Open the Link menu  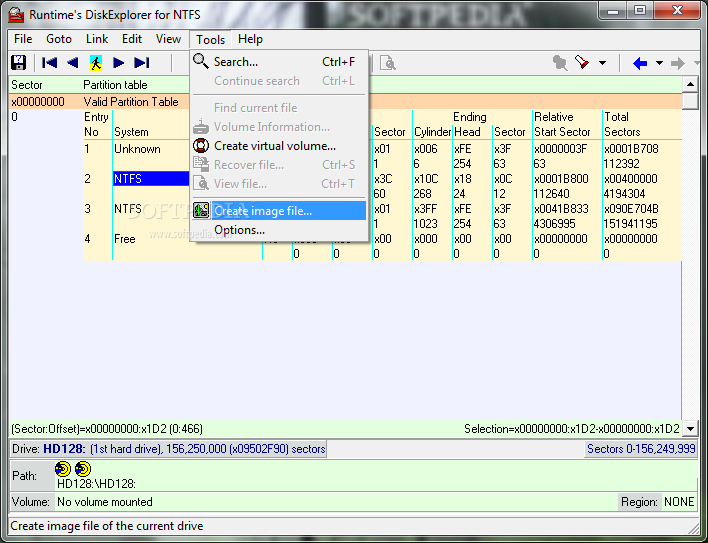click(97, 39)
